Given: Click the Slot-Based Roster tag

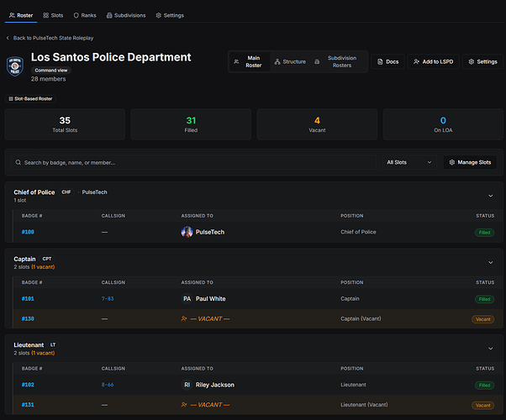Looking at the screenshot, I should click(30, 99).
